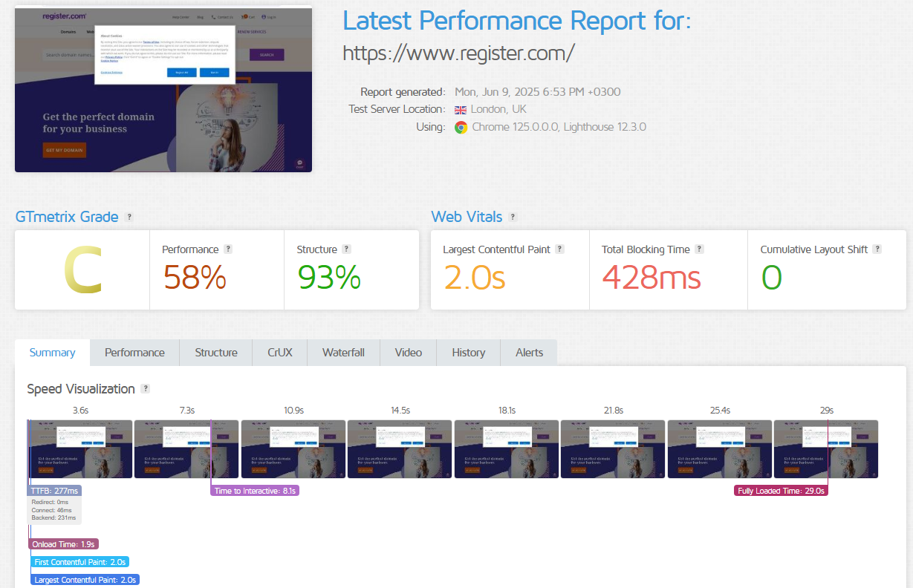
Task: Click the Fully Loaded Time 29.0s marker
Action: pyautogui.click(x=782, y=491)
